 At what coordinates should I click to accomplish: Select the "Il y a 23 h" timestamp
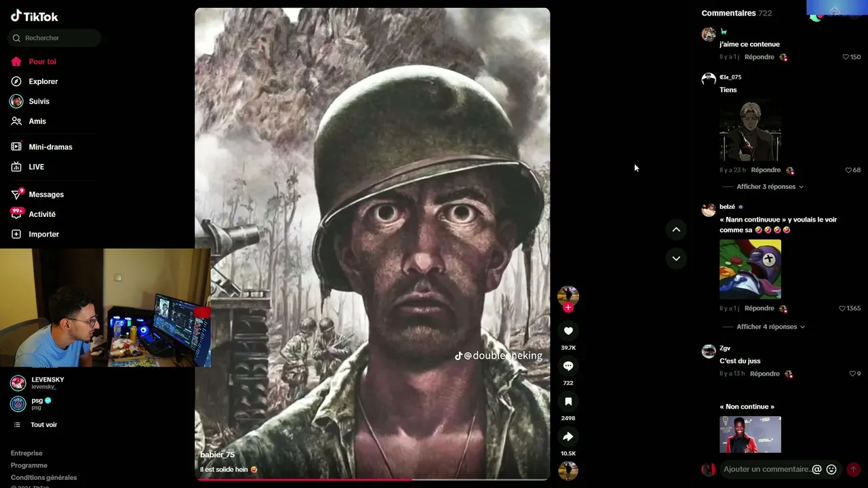(732, 170)
